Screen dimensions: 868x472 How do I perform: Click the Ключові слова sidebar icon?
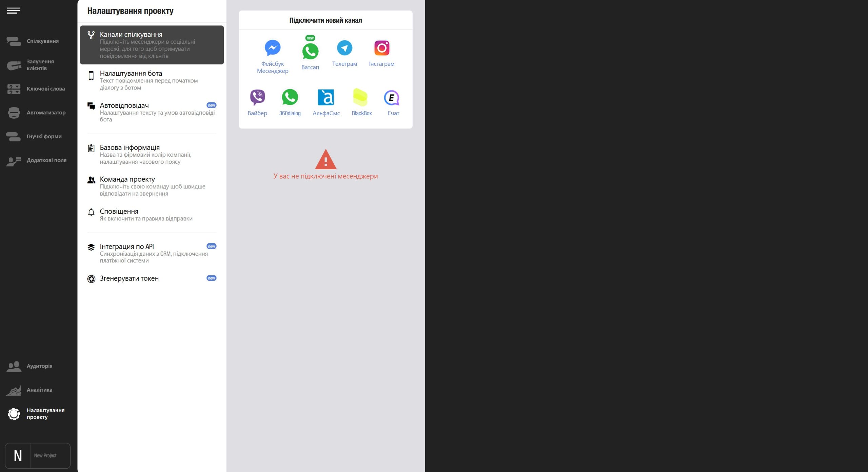[x=14, y=89]
